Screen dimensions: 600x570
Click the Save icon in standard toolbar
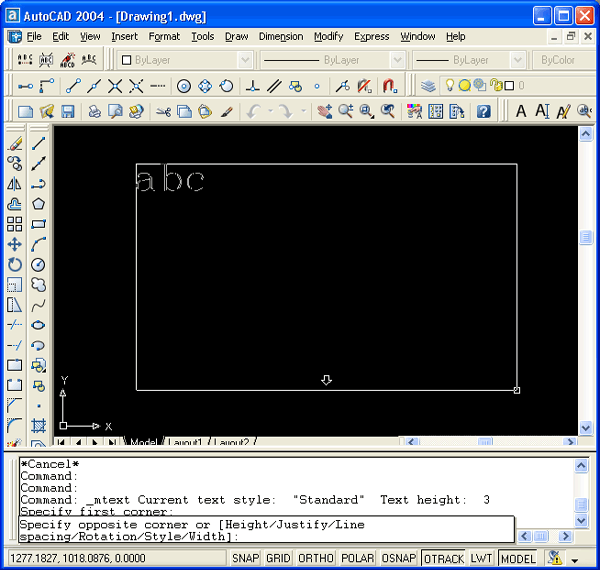(x=68, y=111)
